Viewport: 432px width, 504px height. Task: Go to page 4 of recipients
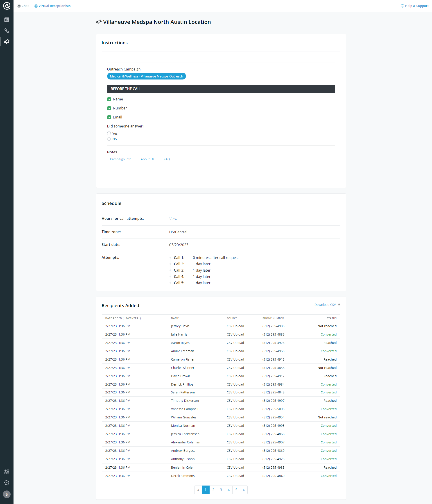(x=228, y=490)
